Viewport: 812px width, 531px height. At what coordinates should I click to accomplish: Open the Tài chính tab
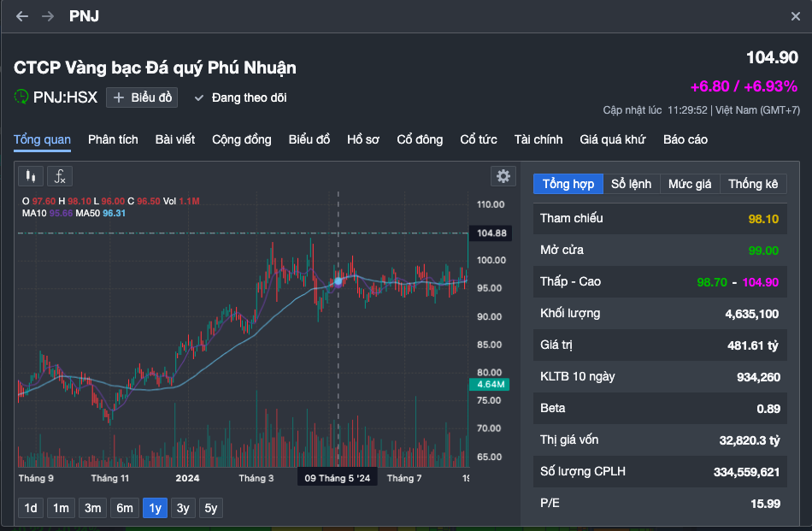click(538, 140)
